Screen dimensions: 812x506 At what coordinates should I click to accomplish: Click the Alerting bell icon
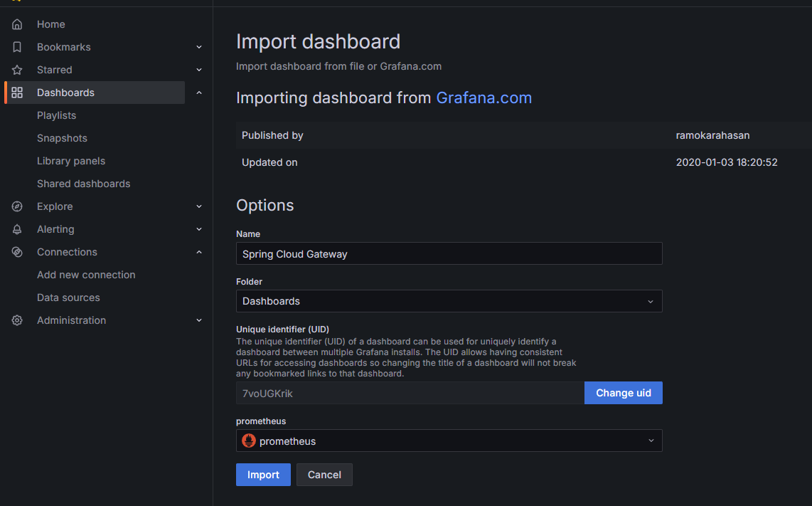point(17,229)
